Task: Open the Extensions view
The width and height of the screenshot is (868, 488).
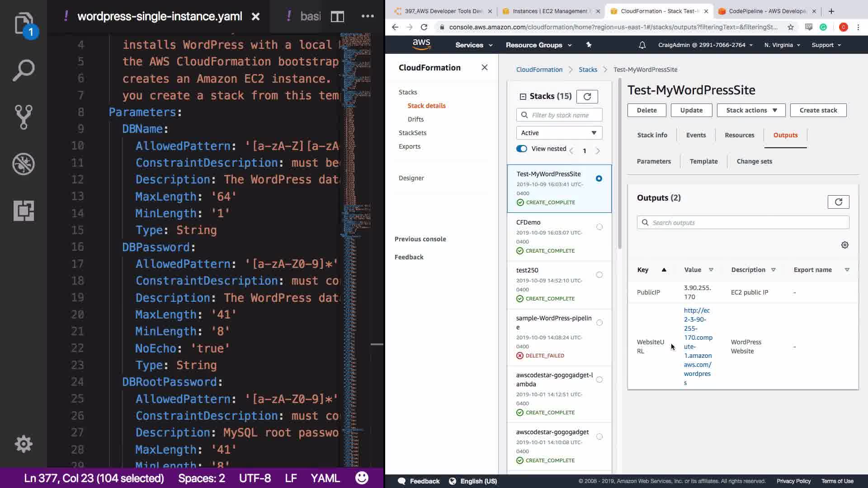Action: click(24, 211)
